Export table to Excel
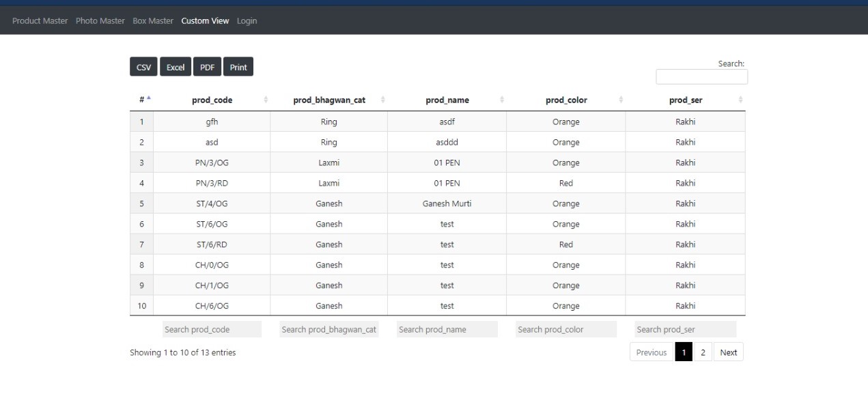This screenshot has height=396, width=868. pos(176,67)
